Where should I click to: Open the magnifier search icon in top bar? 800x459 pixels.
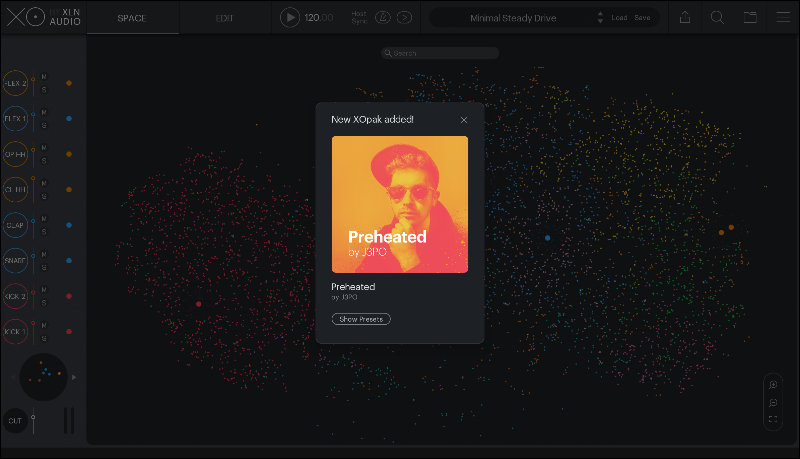tap(717, 17)
